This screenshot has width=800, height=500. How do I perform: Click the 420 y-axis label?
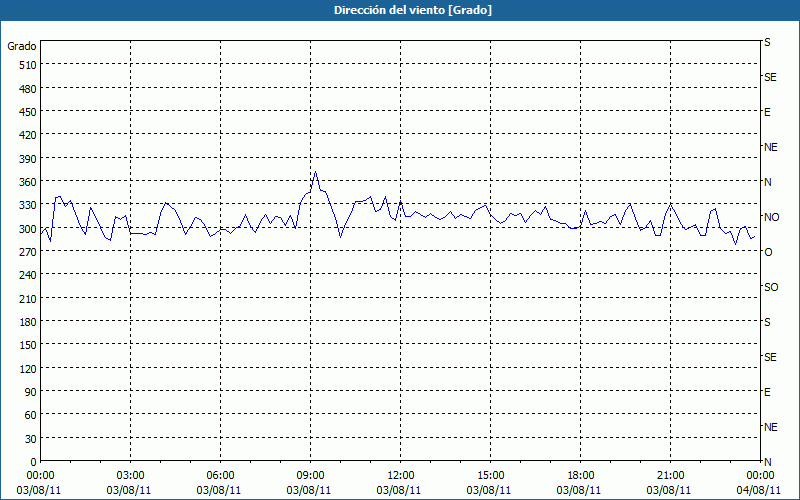click(x=28, y=135)
